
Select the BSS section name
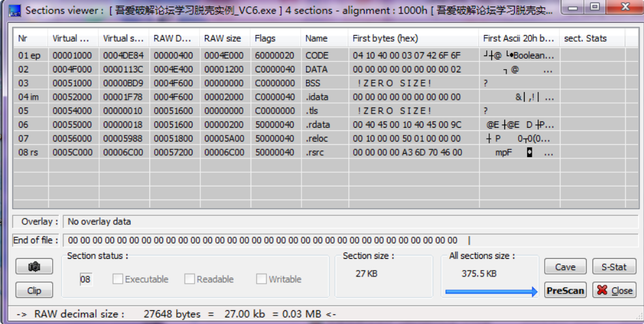313,83
